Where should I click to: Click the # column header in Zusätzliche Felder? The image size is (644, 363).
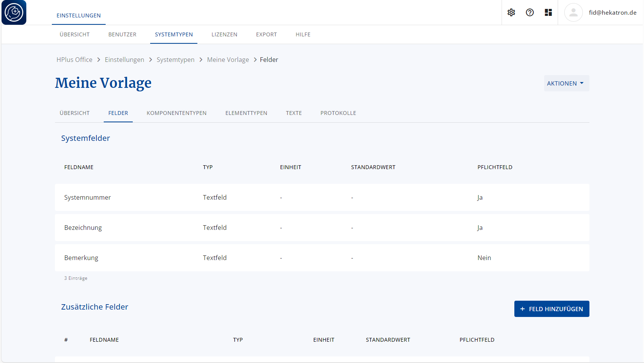pos(66,340)
